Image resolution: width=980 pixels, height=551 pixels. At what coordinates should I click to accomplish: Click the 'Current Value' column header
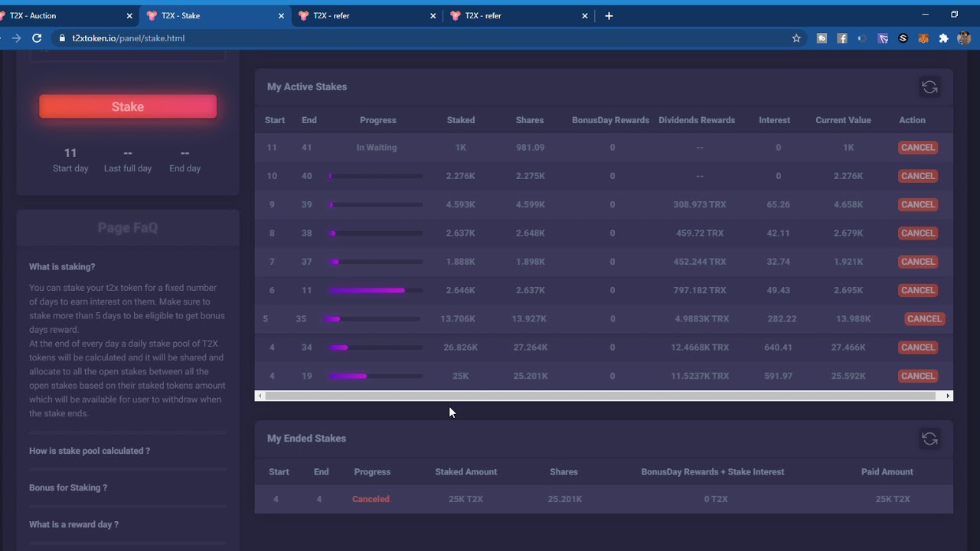tap(843, 120)
